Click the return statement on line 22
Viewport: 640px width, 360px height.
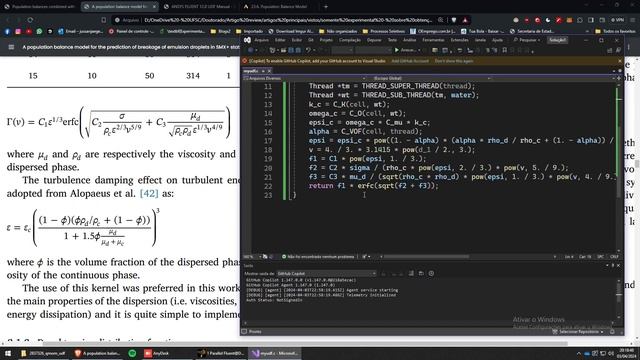[373, 186]
